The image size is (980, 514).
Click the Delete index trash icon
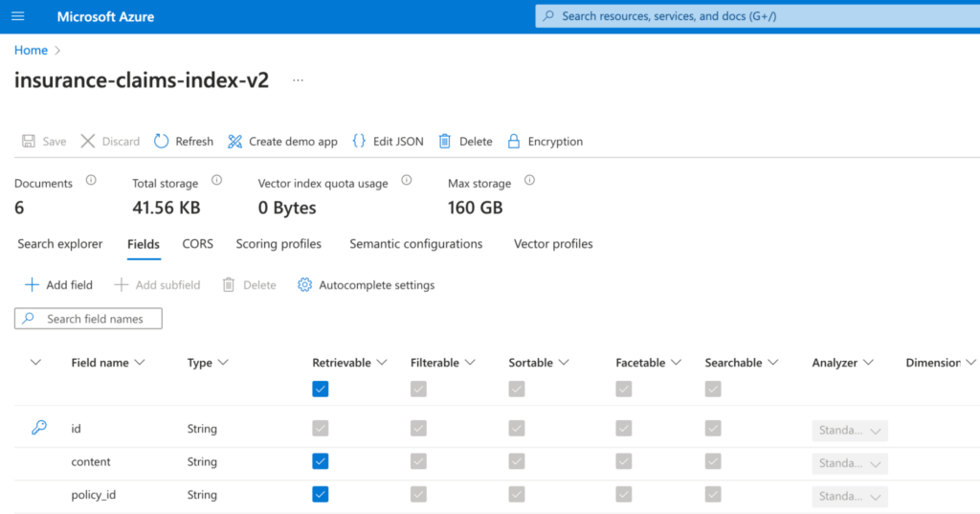click(x=445, y=141)
